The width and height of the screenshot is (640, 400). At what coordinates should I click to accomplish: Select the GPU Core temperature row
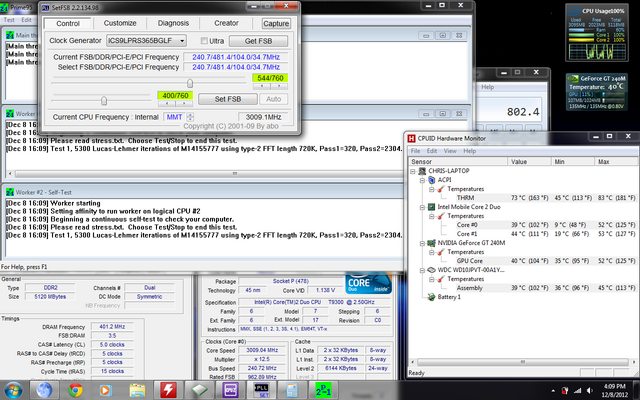[524, 261]
